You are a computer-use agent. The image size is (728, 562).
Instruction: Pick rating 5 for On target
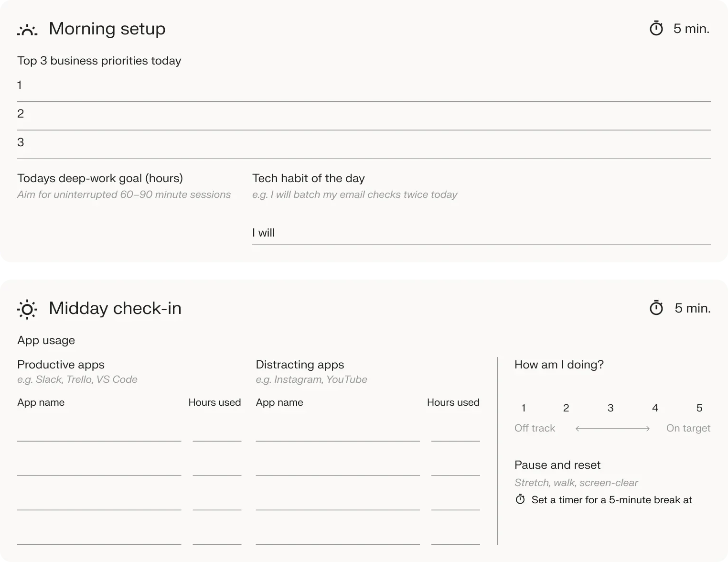coord(699,408)
